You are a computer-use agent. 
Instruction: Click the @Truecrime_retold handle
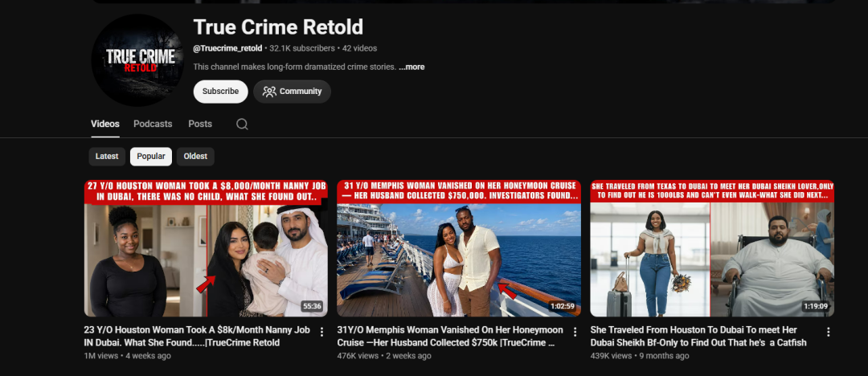pos(227,48)
